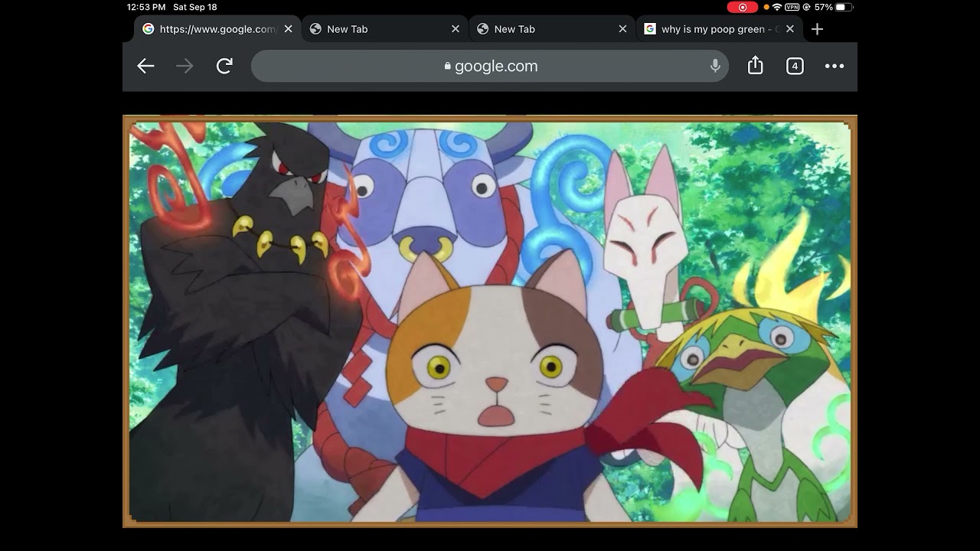The width and height of the screenshot is (980, 551).
Task: Tap the 12:53 PM clock text
Action: [146, 7]
